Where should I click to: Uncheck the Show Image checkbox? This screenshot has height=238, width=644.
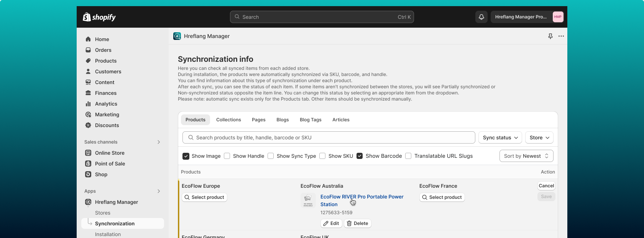click(x=186, y=156)
